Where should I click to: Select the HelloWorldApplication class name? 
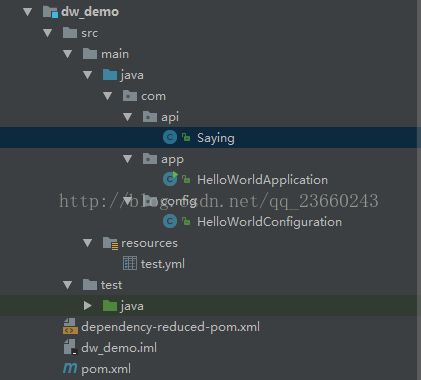tap(263, 180)
